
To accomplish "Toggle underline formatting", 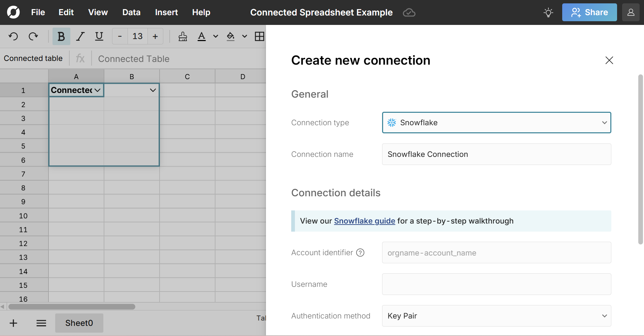I will [x=99, y=36].
